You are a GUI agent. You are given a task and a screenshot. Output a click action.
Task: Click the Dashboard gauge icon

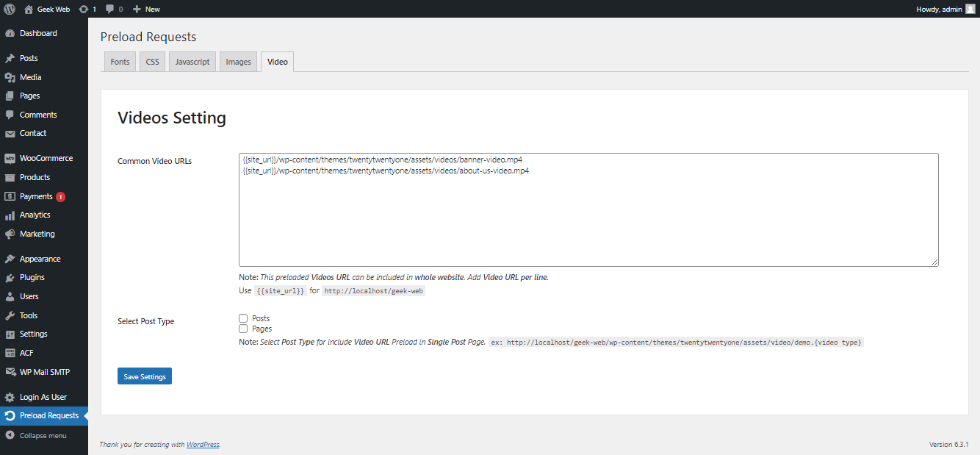pos(10,33)
